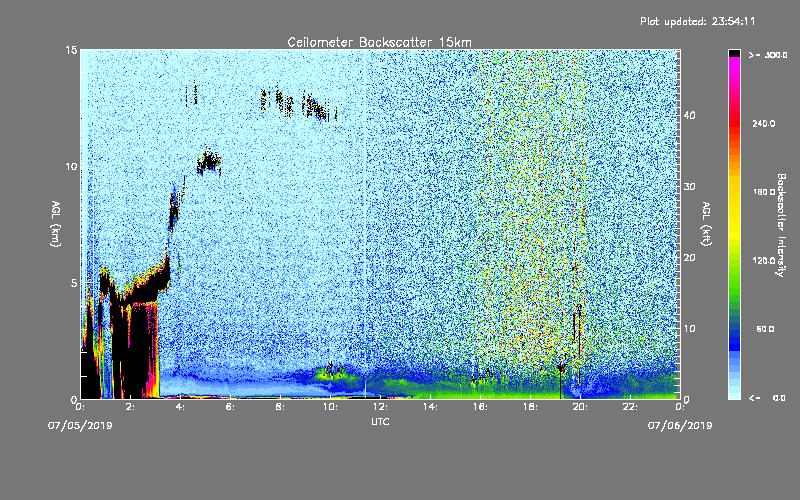800x500 pixels.
Task: Click the 'AGL (kft)' axis label
Action: pyautogui.click(x=707, y=224)
